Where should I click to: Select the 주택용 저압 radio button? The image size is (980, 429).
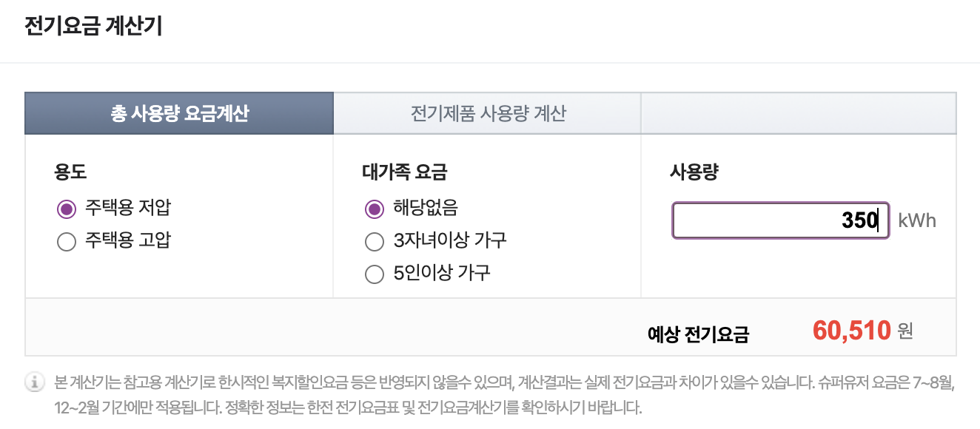[65, 208]
